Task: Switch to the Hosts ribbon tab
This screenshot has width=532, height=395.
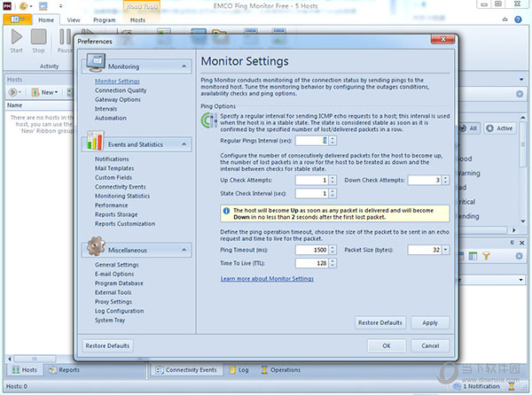Action: 137,20
